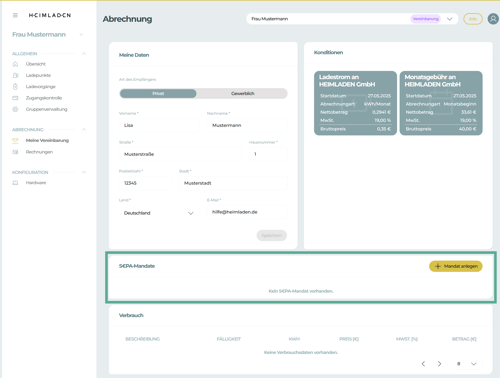Collapse the ALLGEMEIN sidebar section
This screenshot has width=500, height=378.
[84, 53]
